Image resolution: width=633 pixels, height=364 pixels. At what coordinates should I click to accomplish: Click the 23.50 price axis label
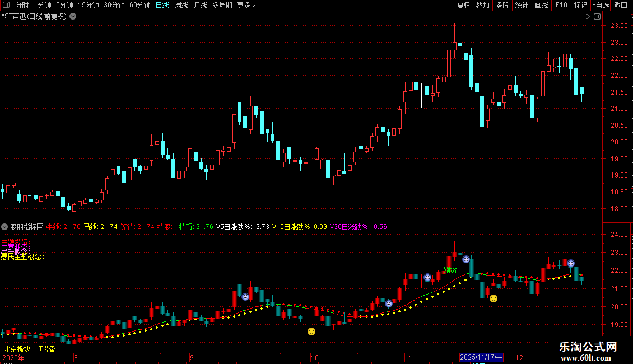[x=619, y=26]
